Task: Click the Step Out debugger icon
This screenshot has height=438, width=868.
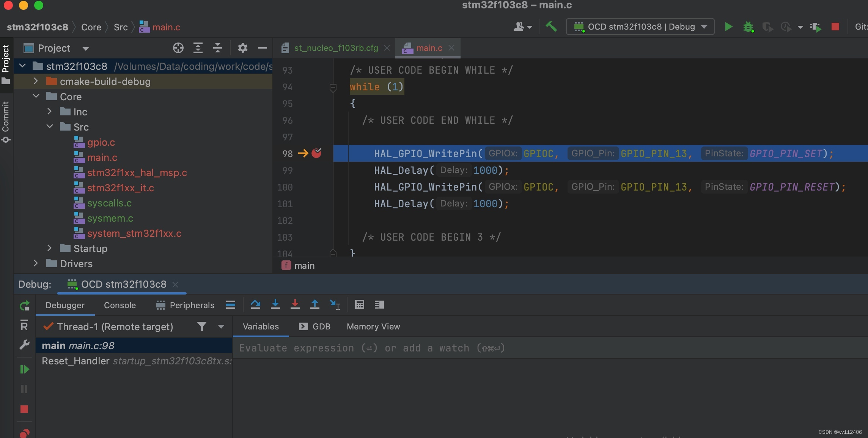Action: [314, 305]
